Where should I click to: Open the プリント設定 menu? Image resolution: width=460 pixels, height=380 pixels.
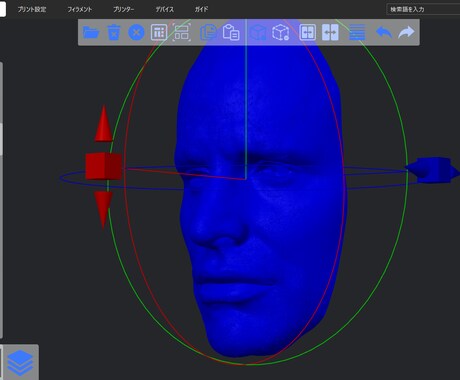(32, 9)
